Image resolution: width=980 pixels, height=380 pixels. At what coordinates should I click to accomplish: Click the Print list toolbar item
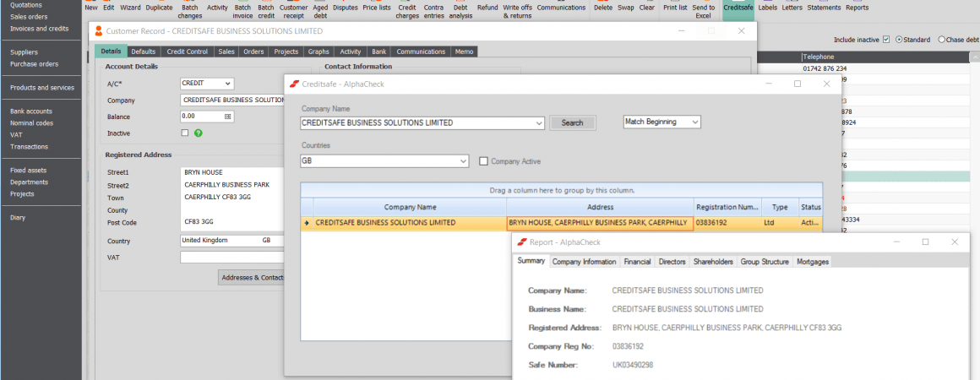tap(675, 8)
